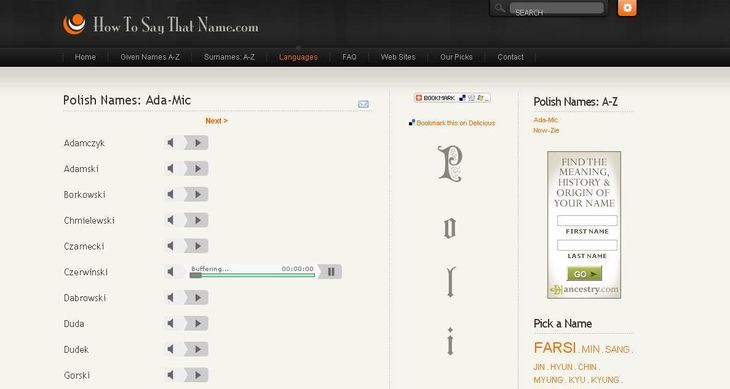Play the Borkowski pronunciation audio
The width and height of the screenshot is (730, 389).
[x=197, y=194]
